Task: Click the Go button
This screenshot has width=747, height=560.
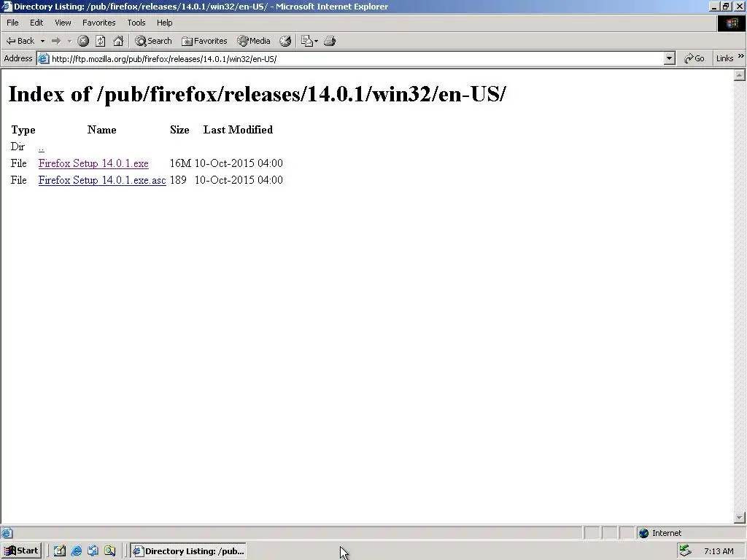Action: point(694,58)
